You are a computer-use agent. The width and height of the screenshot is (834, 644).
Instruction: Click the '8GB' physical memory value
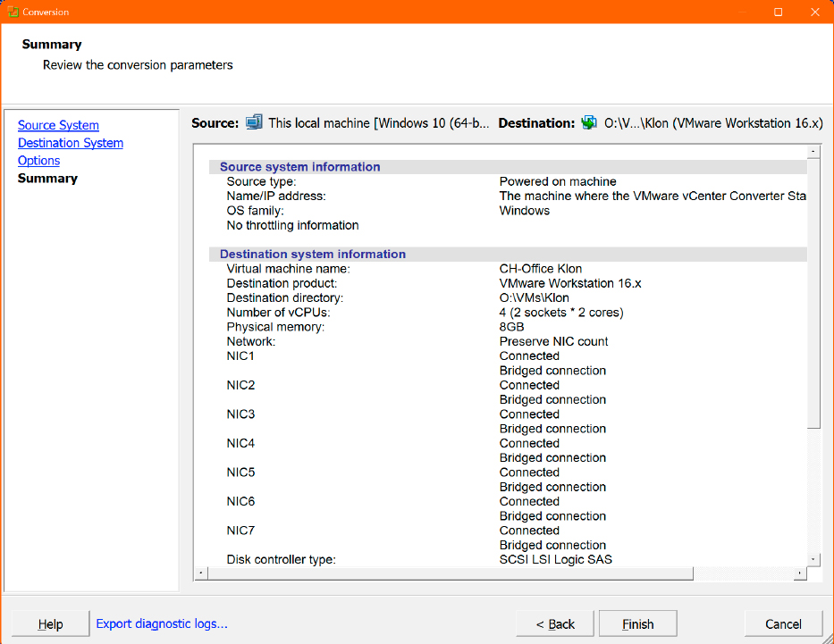click(x=511, y=327)
